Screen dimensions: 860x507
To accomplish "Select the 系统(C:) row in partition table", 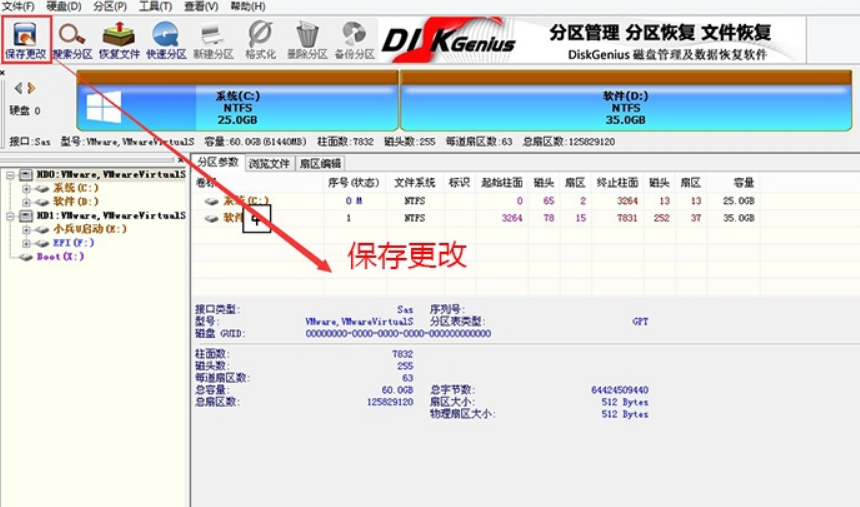I will click(475, 201).
